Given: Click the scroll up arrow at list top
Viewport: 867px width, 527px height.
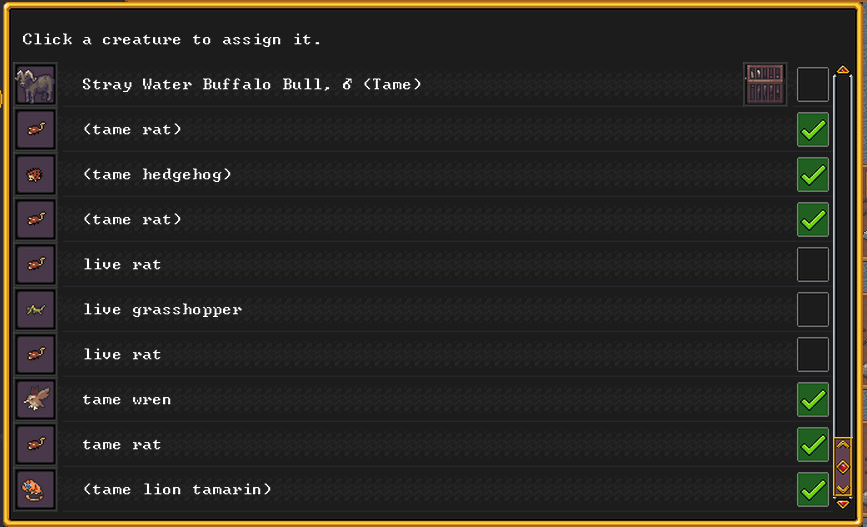Looking at the screenshot, I should click(843, 70).
